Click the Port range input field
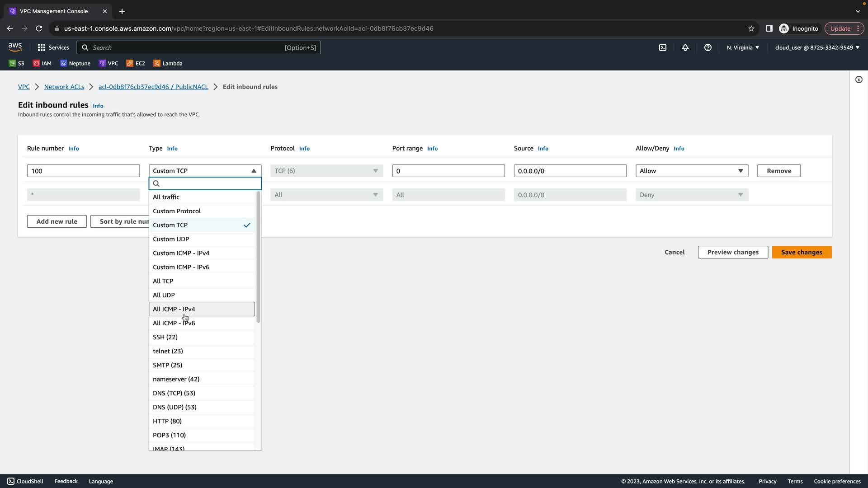868x488 pixels. [x=448, y=171]
